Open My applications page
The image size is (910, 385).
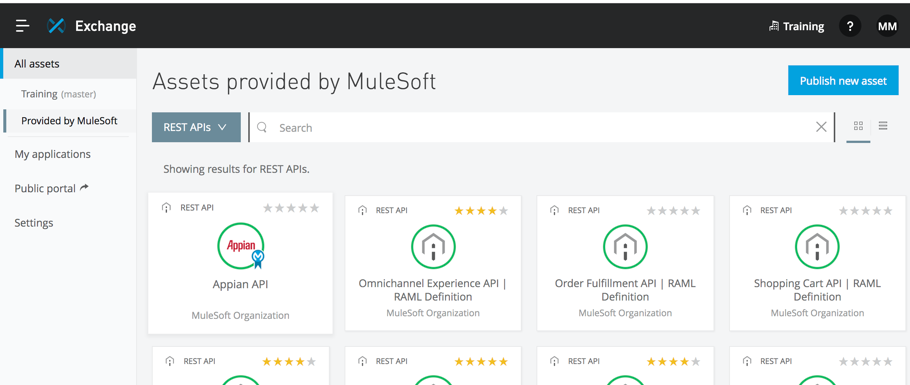pyautogui.click(x=52, y=154)
